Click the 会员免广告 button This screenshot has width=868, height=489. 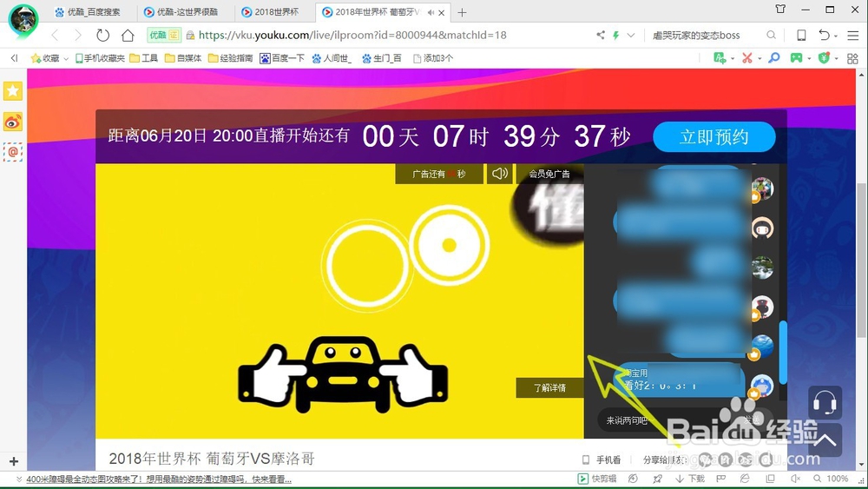[x=549, y=174]
